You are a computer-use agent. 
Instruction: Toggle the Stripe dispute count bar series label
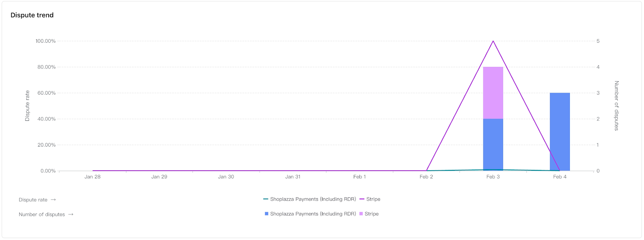click(x=372, y=214)
